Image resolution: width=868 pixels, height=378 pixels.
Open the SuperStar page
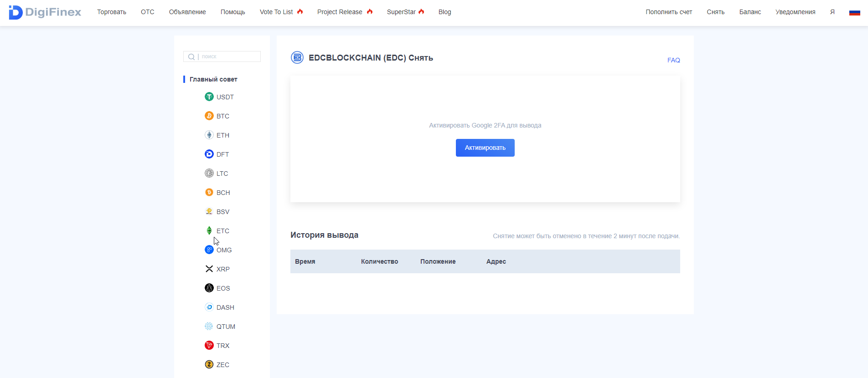[401, 12]
